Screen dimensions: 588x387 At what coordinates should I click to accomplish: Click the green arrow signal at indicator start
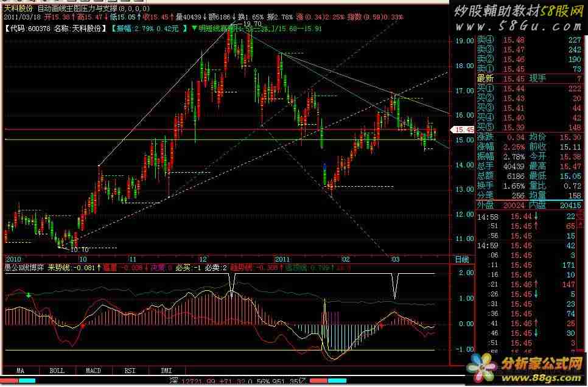point(28,296)
